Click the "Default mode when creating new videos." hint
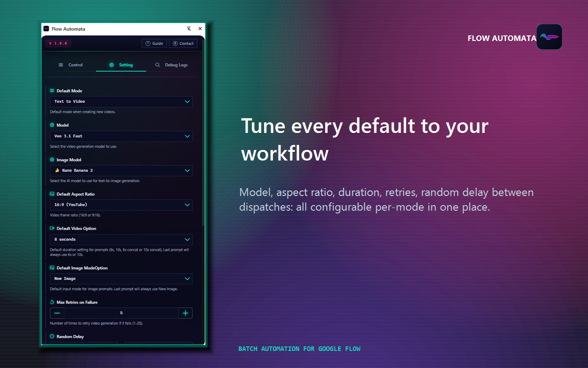 [x=83, y=112]
